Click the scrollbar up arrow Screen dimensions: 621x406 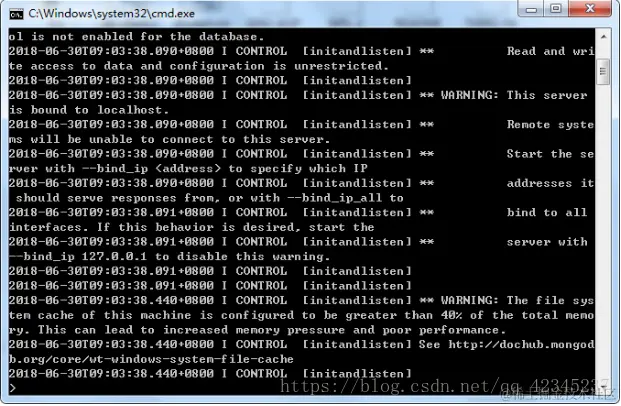pos(603,37)
